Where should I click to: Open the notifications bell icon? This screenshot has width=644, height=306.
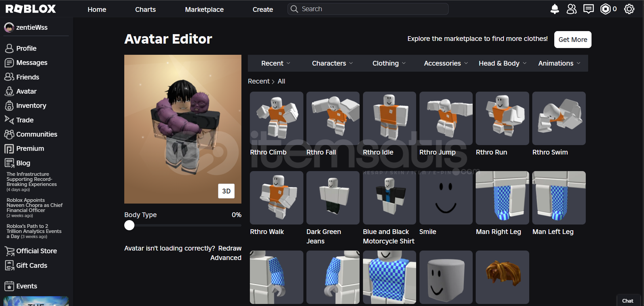(555, 9)
